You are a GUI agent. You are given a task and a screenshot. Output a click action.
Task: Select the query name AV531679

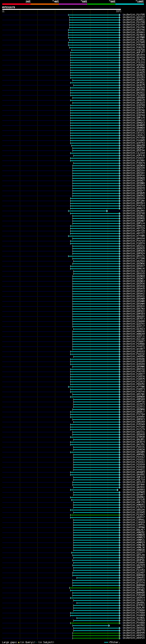pyautogui.click(x=8, y=8)
